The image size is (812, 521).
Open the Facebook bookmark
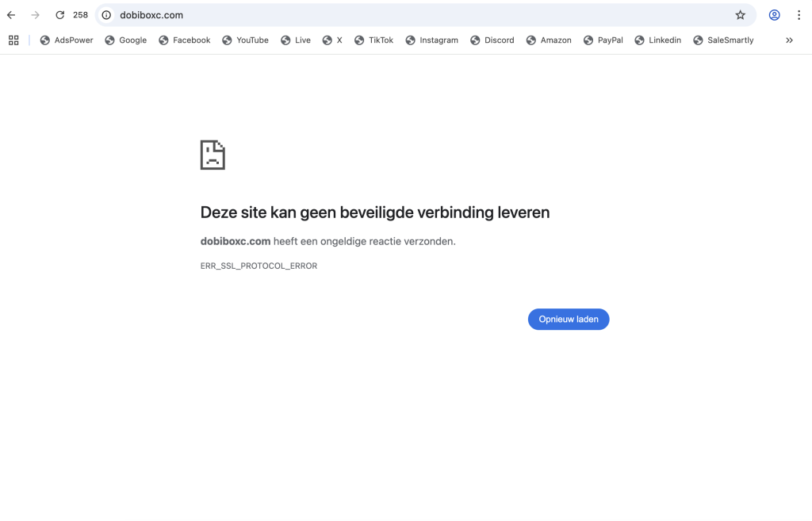185,40
